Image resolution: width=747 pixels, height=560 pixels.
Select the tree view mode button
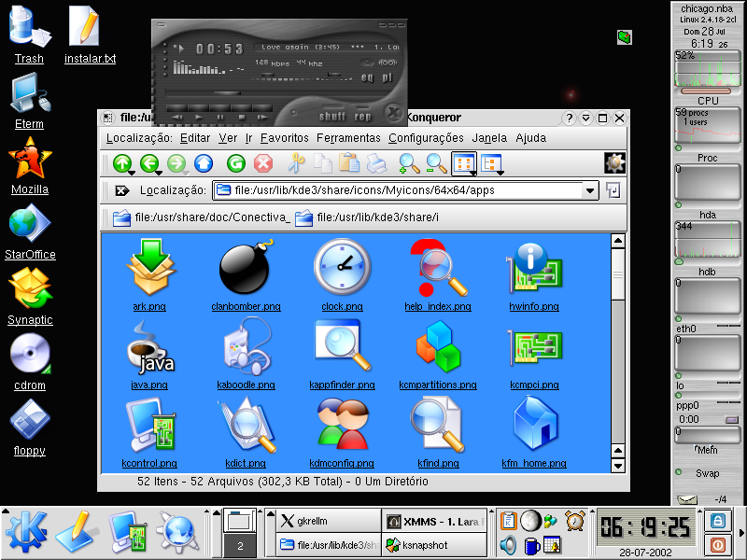point(492,164)
